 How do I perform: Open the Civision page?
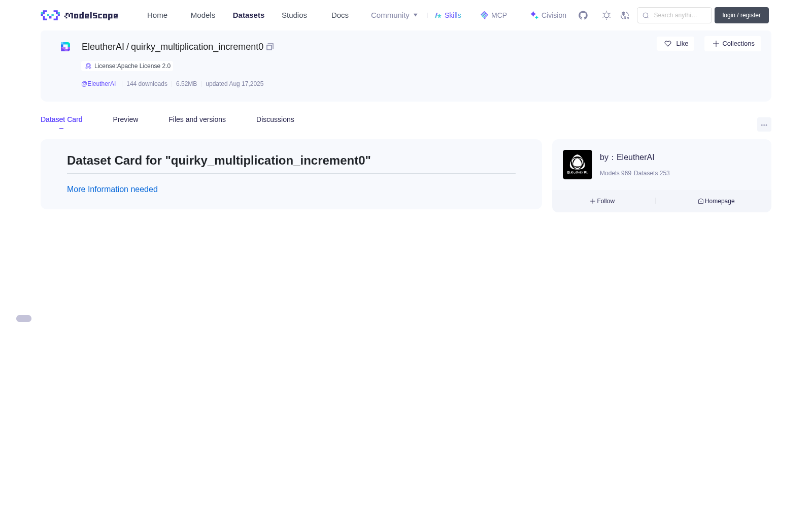(x=548, y=15)
